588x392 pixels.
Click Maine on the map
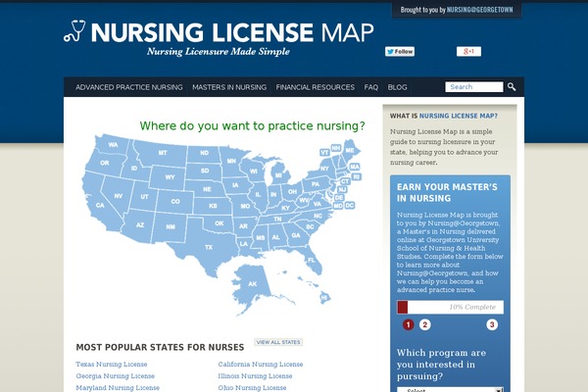350,150
